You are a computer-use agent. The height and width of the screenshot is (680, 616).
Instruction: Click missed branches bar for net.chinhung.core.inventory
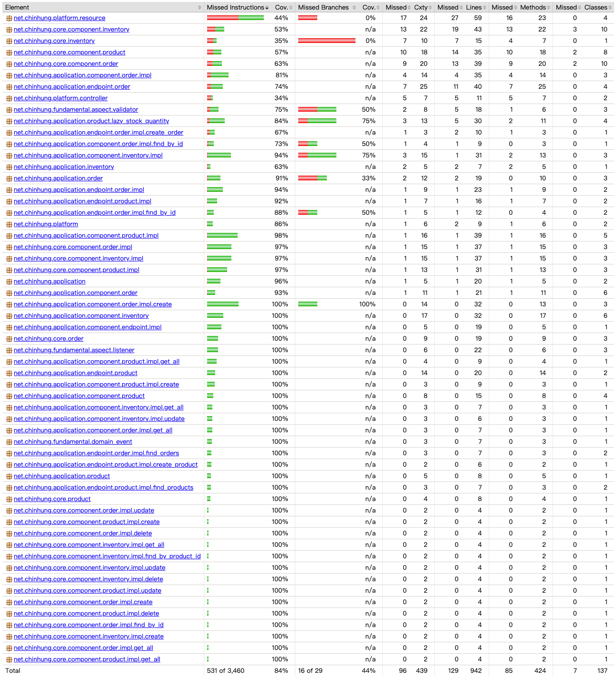327,41
